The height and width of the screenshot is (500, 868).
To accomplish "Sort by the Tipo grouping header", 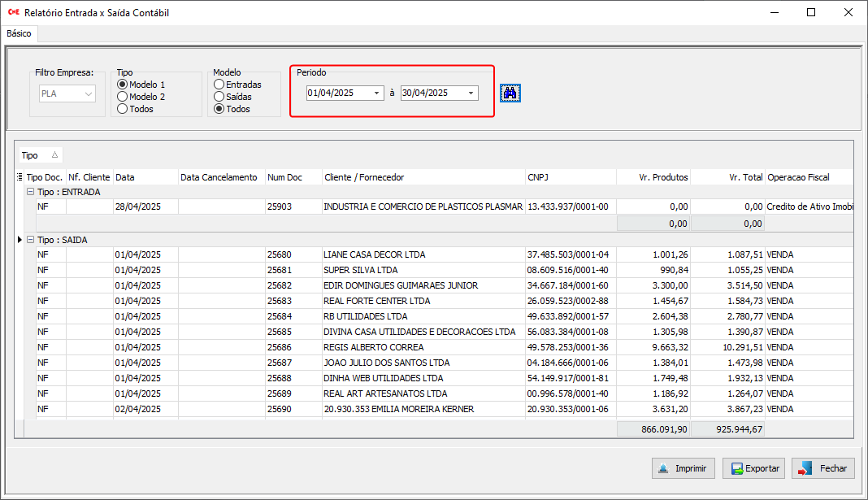I will pos(39,155).
